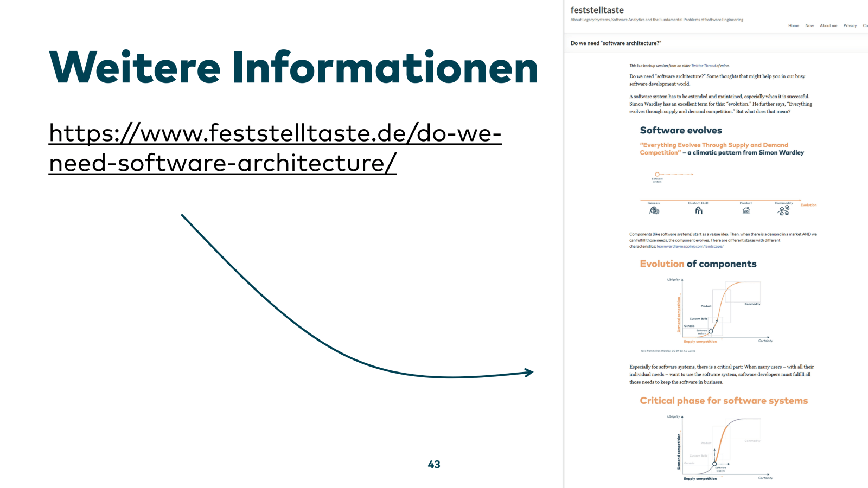Click the feststelltaste site title
868x488 pixels.
tap(597, 10)
